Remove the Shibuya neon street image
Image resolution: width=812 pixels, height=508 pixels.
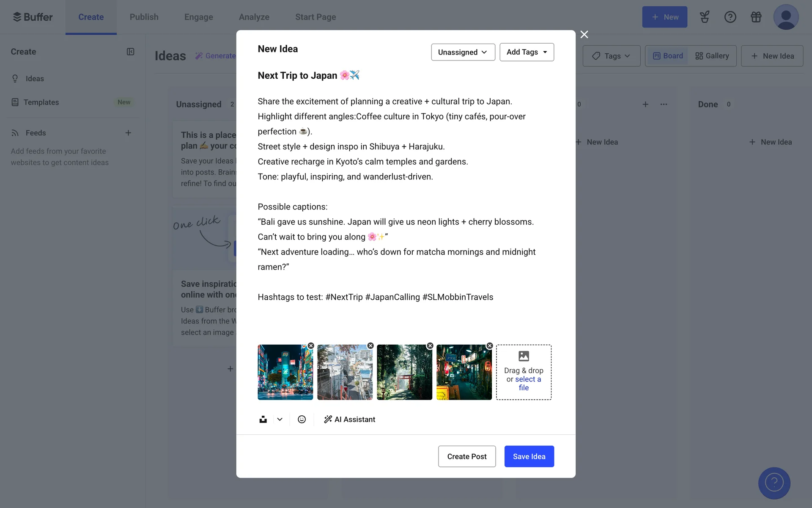tap(311, 346)
